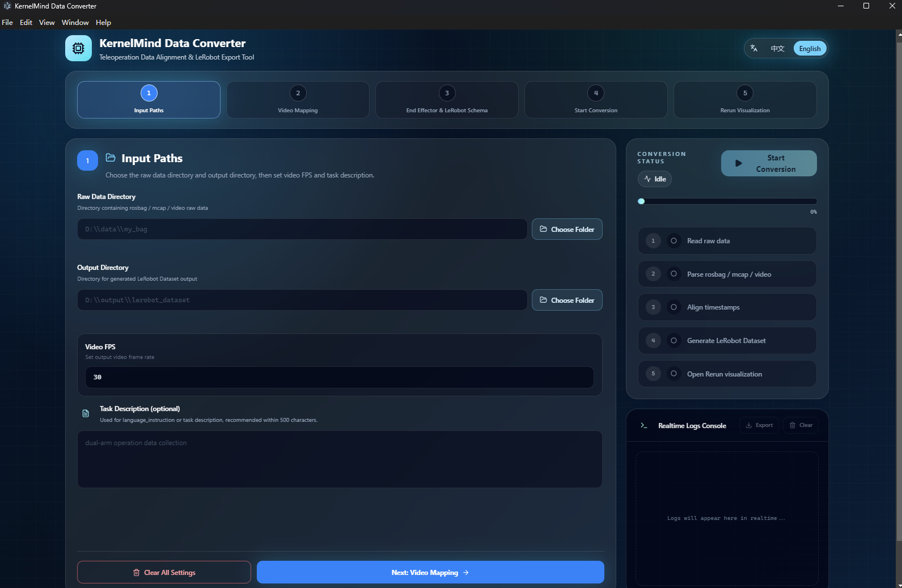Click the Video FPS input field
Screen dimensions: 902x588
coord(340,377)
